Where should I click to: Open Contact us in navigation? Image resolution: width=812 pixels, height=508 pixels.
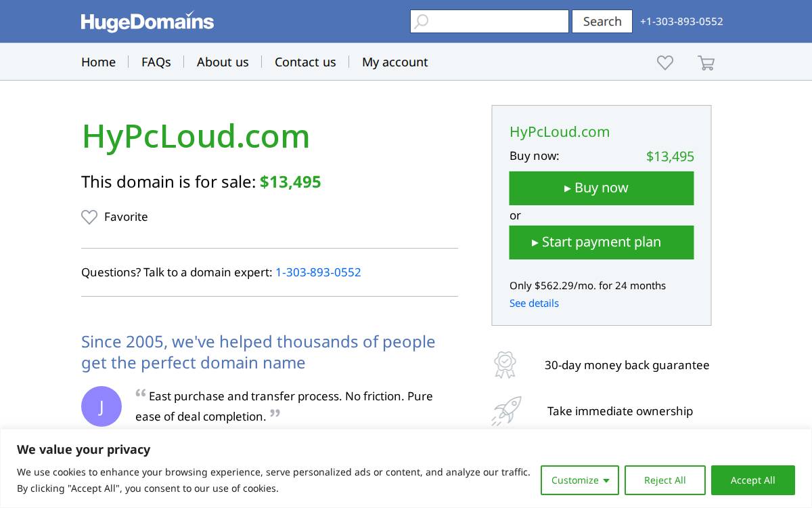tap(305, 62)
